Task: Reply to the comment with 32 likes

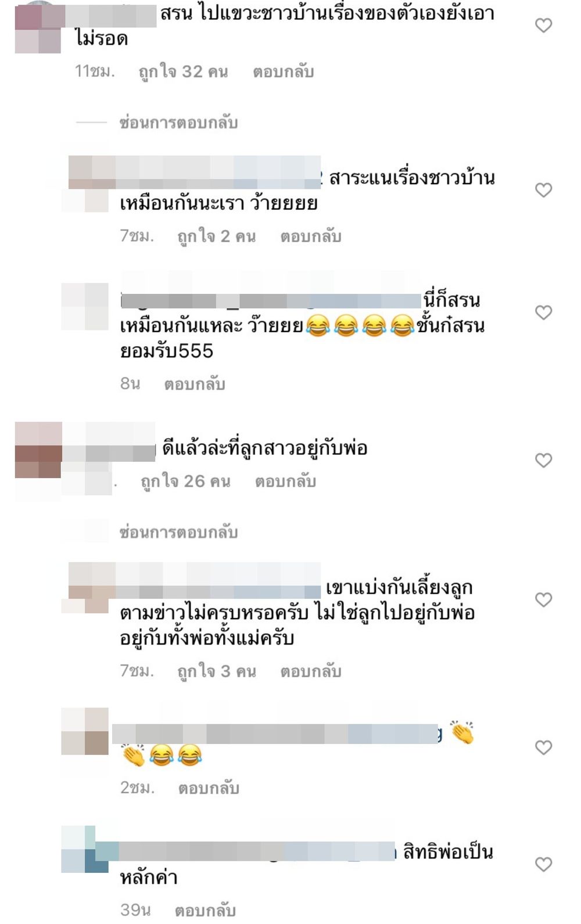Action: [283, 71]
